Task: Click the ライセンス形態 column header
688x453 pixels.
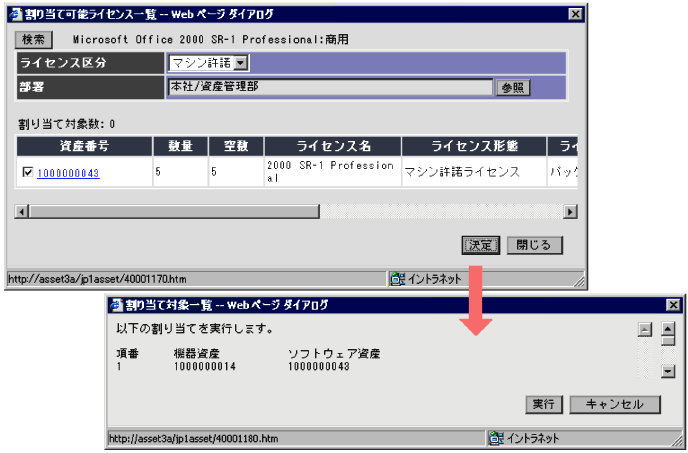Action: pos(474,146)
